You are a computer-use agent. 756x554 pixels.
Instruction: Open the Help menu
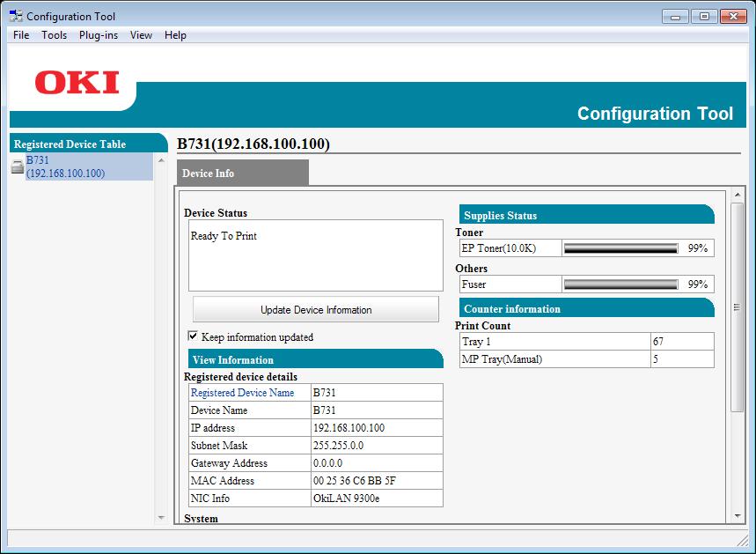[175, 35]
